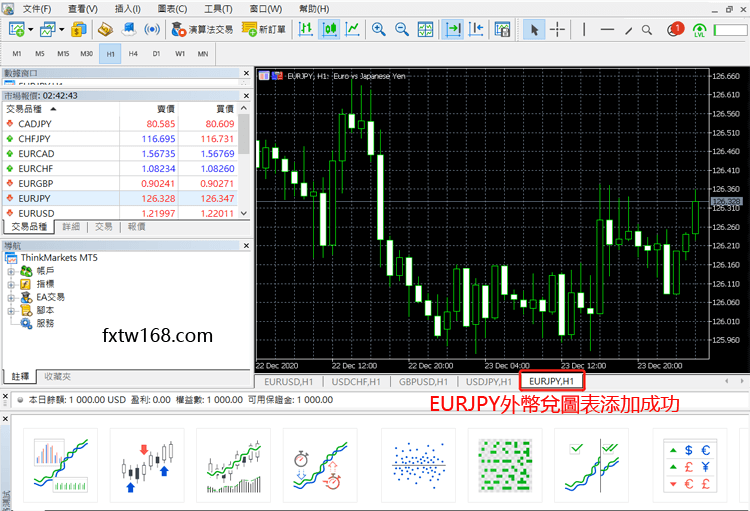
Task: Draw a vertical line tool icon
Action: tap(583, 30)
